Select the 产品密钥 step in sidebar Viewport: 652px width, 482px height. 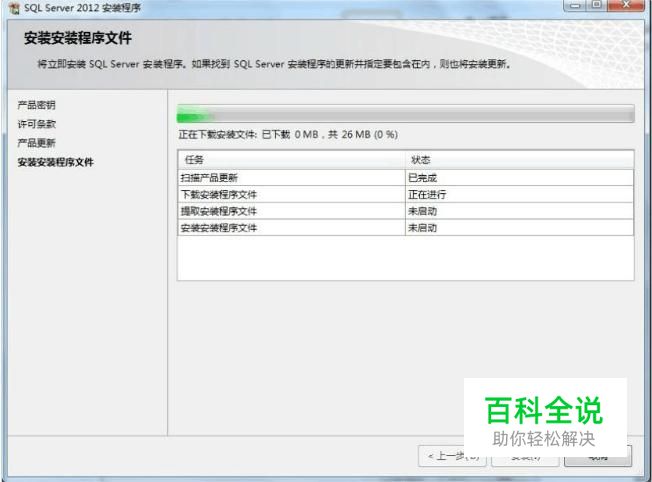click(37, 105)
